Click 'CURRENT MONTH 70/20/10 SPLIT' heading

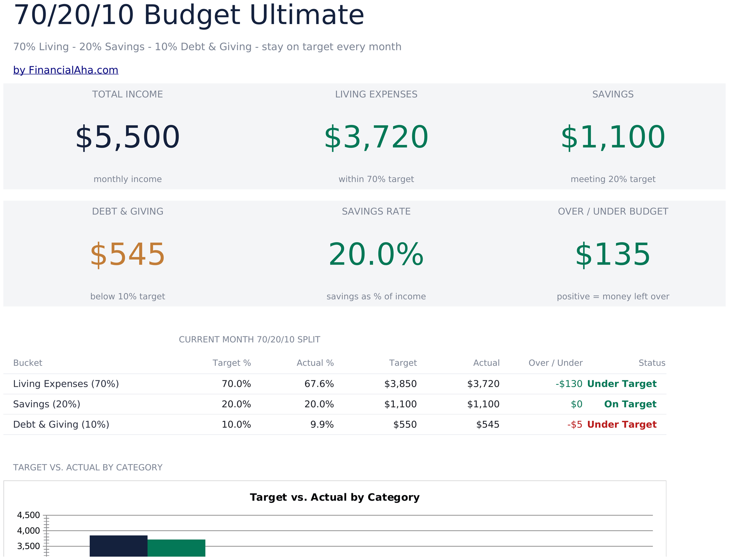coord(249,340)
